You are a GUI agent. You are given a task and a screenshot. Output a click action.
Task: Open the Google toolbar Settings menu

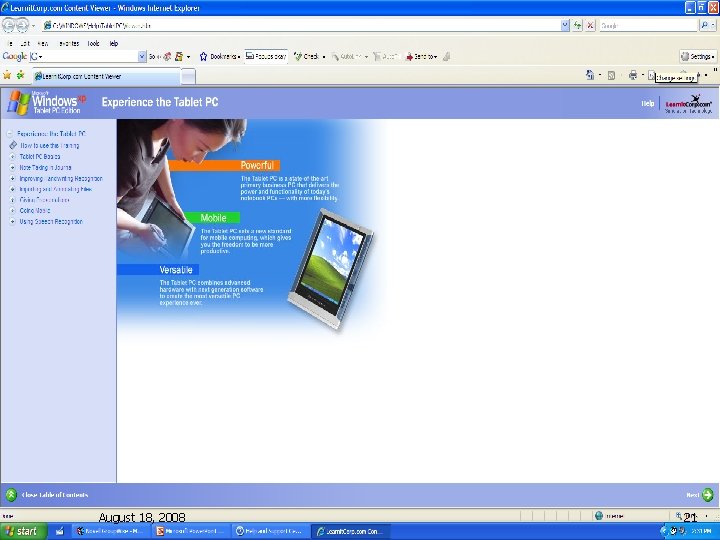(x=698, y=56)
